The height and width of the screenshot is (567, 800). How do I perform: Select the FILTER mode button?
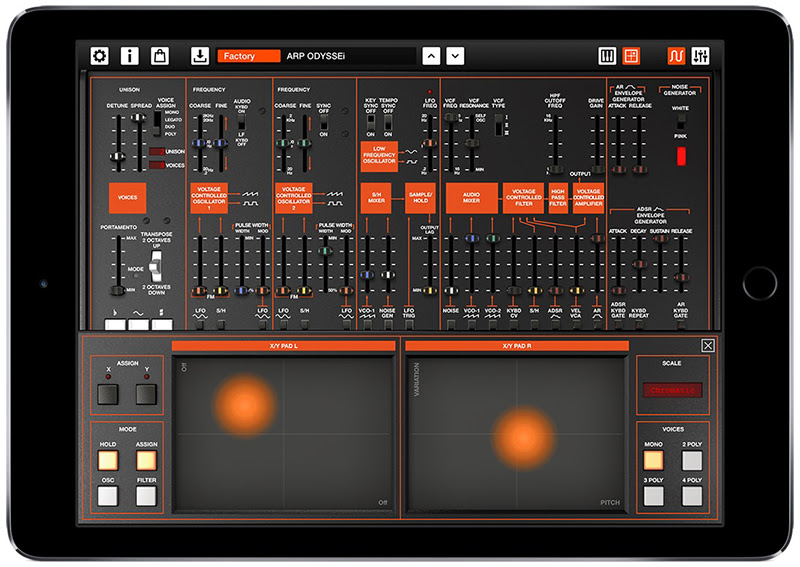click(146, 496)
